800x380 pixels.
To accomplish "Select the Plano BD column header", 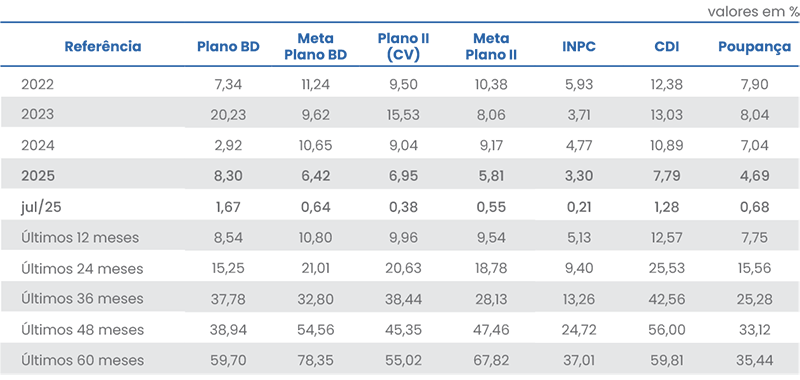I will [229, 47].
